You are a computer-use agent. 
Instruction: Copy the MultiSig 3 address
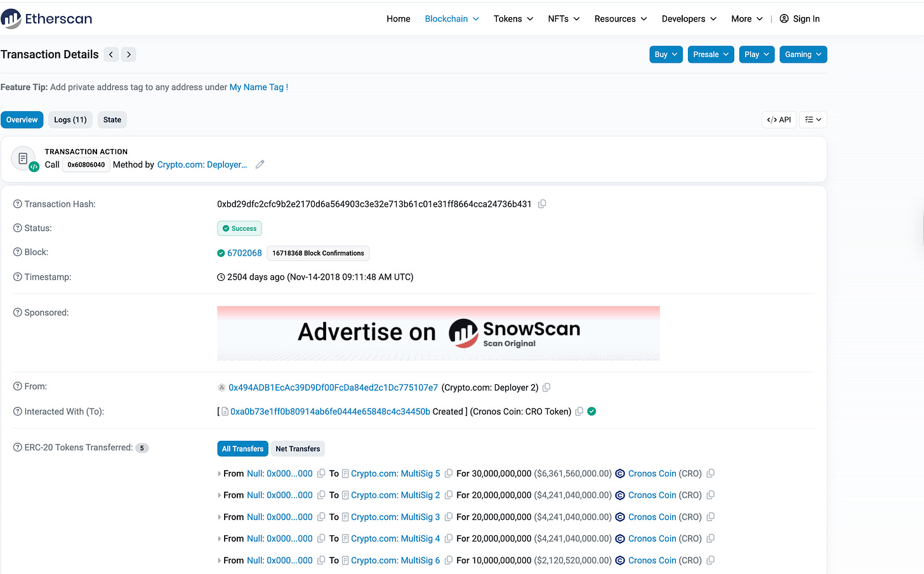449,517
